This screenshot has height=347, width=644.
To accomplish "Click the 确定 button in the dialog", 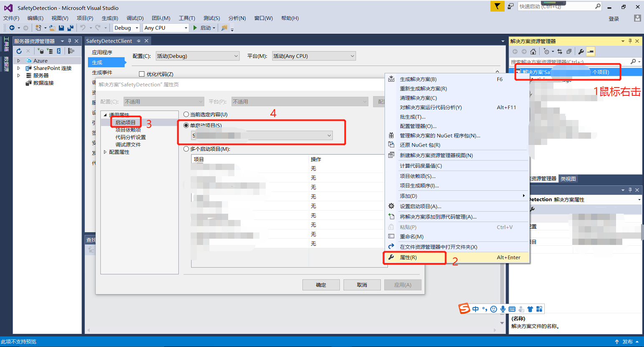I will pyautogui.click(x=321, y=285).
